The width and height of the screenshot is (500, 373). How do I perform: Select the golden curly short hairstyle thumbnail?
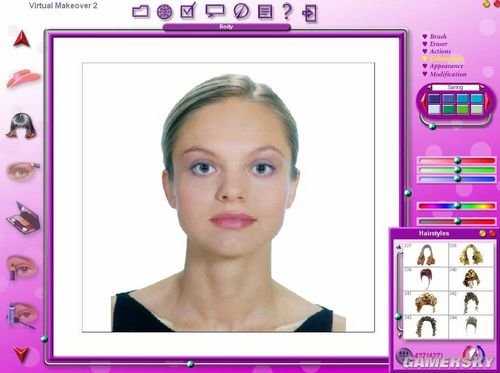click(x=426, y=303)
